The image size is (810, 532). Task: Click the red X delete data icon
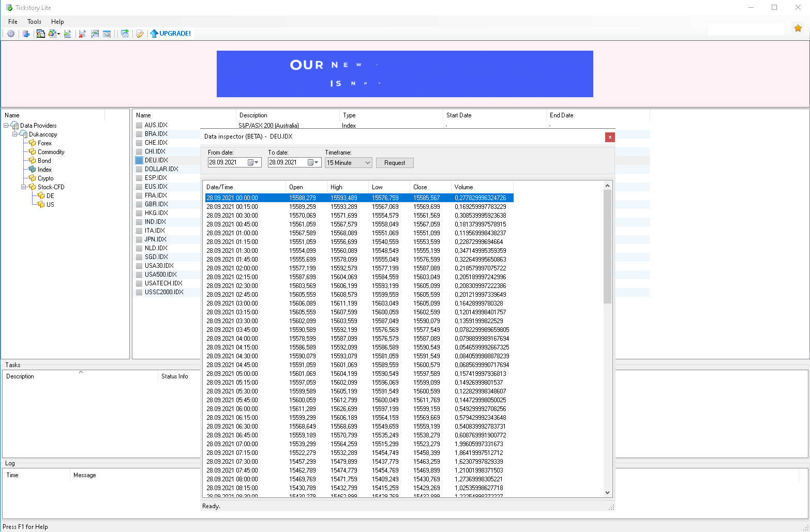click(x=82, y=34)
